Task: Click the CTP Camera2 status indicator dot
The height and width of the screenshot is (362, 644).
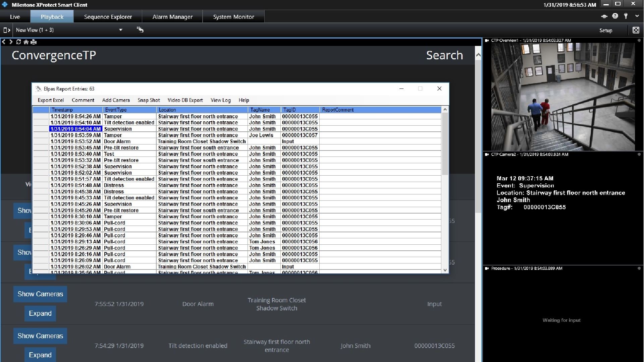Action: tap(639, 155)
